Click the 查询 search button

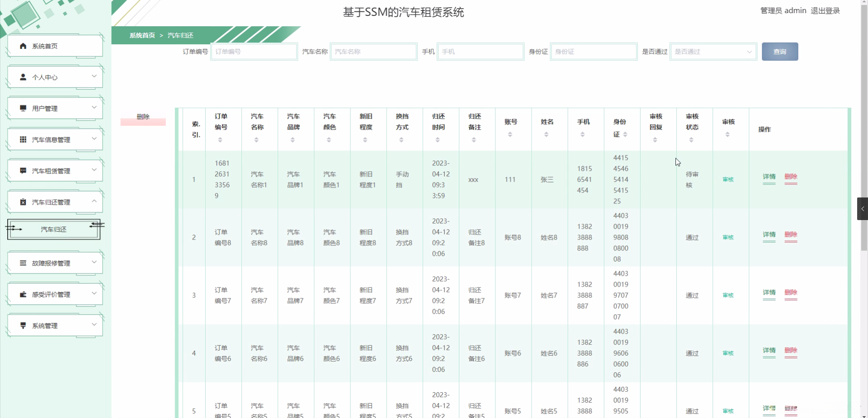(780, 52)
